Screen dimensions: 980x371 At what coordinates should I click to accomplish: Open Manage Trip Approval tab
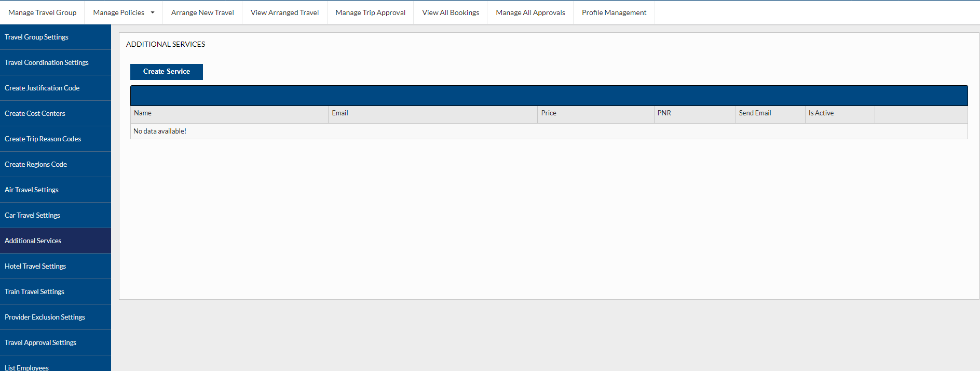[370, 12]
